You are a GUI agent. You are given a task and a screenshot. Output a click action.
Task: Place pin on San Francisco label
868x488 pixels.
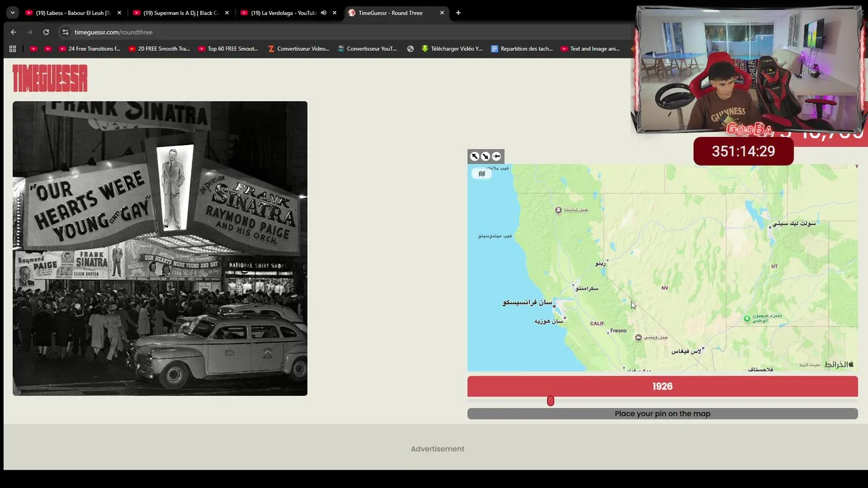528,302
